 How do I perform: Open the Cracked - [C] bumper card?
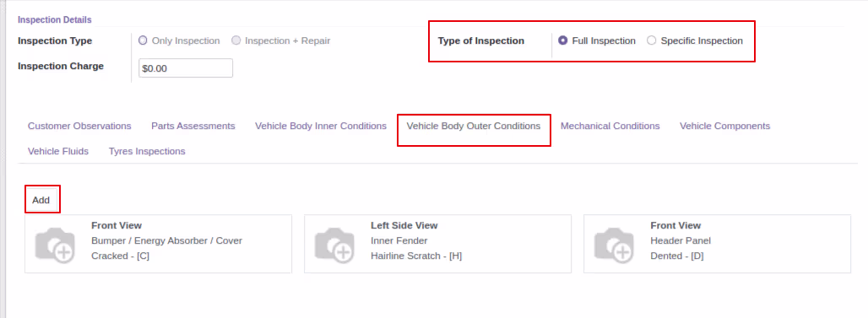click(159, 244)
